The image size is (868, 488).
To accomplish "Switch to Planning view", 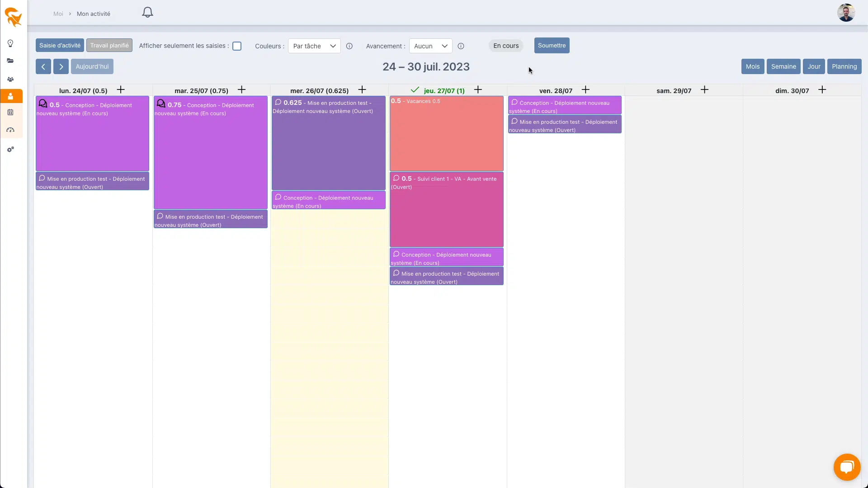I will (844, 66).
